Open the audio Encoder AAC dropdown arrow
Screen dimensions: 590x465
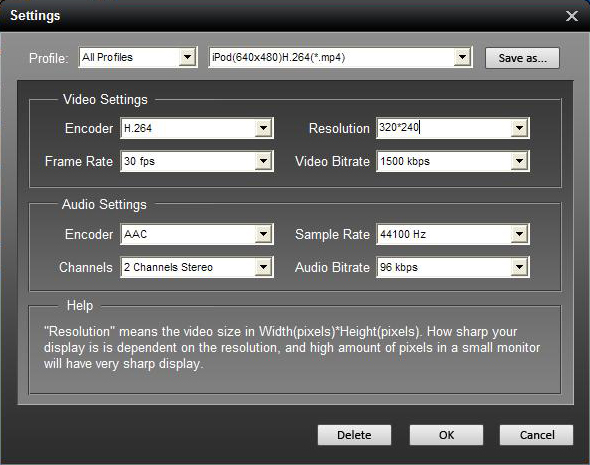coord(263,234)
